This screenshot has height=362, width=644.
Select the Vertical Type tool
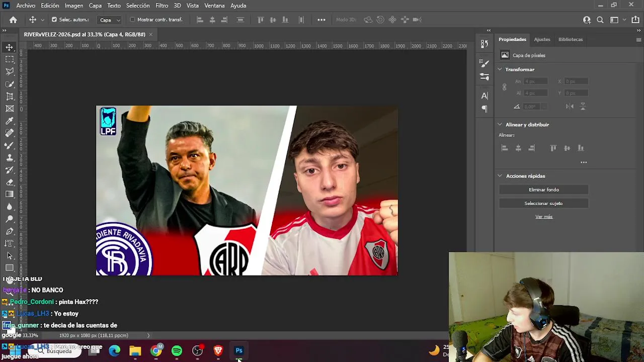[10, 243]
